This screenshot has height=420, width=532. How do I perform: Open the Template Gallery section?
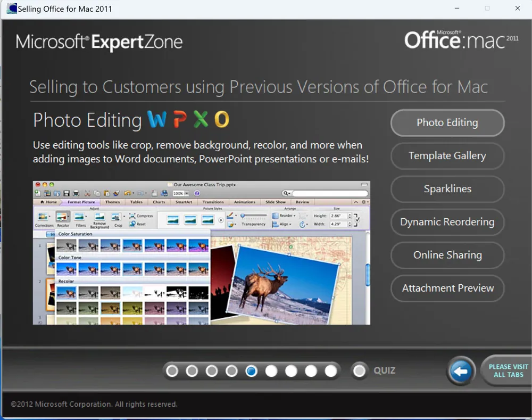pos(447,155)
